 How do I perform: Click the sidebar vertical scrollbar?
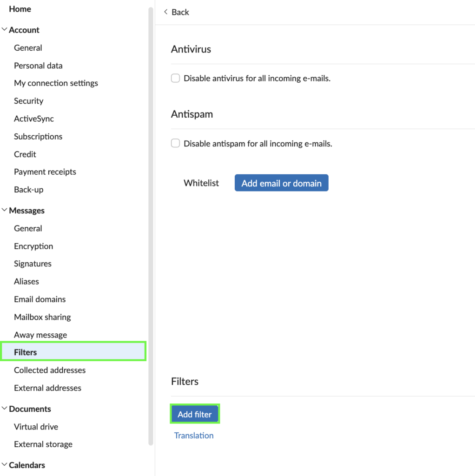(x=151, y=223)
